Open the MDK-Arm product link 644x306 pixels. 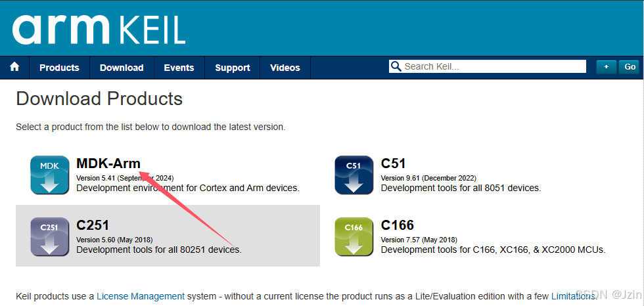pos(108,164)
